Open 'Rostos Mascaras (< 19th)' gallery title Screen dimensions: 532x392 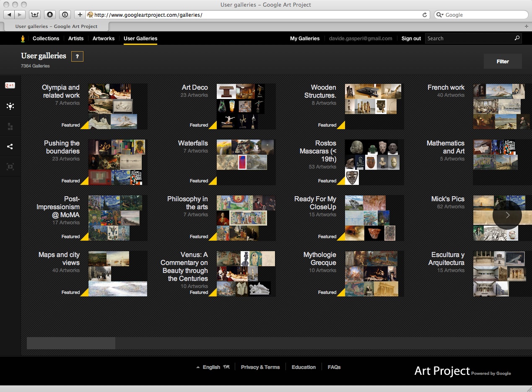pos(318,151)
